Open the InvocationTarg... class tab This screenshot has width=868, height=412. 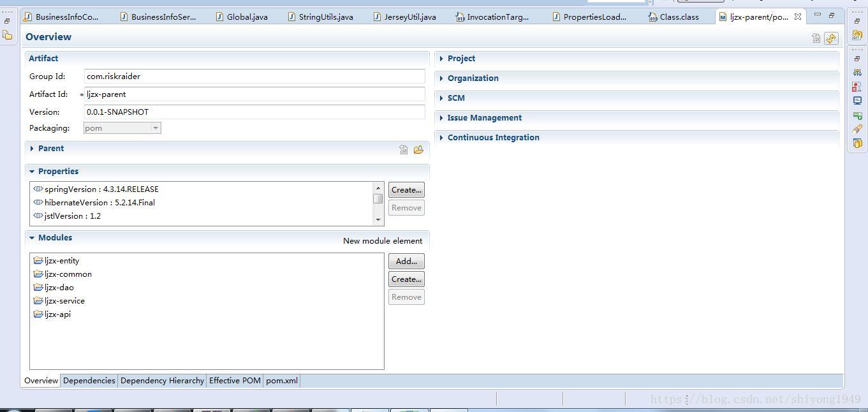pyautogui.click(x=492, y=17)
